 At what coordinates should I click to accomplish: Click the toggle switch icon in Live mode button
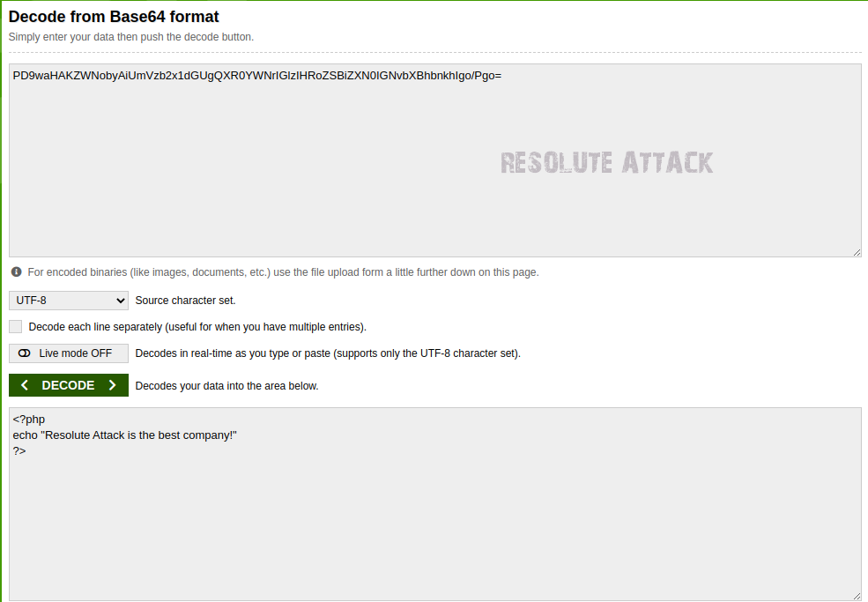[24, 353]
